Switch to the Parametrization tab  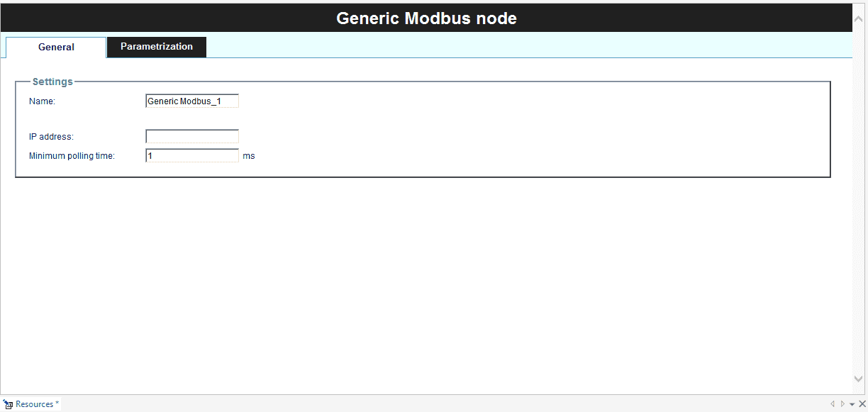156,47
